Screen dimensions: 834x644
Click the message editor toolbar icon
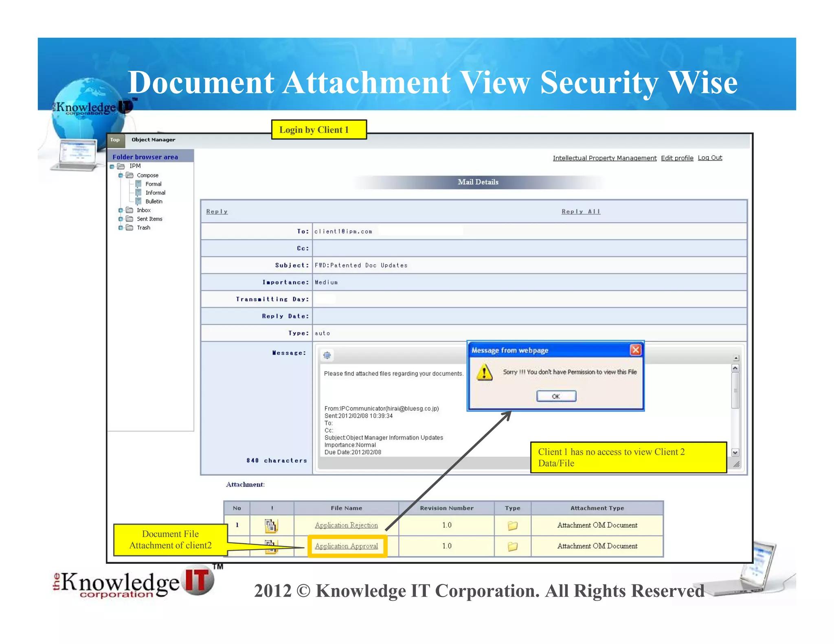[327, 355]
